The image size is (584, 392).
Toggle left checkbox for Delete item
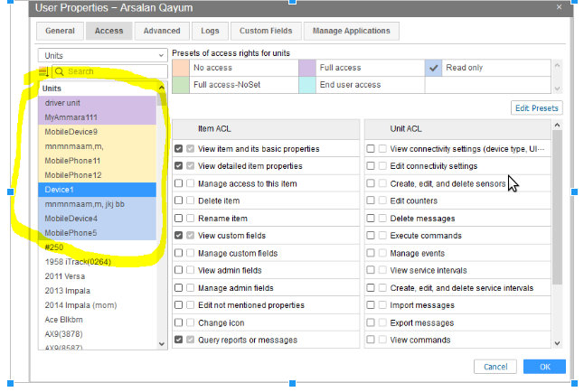[179, 201]
